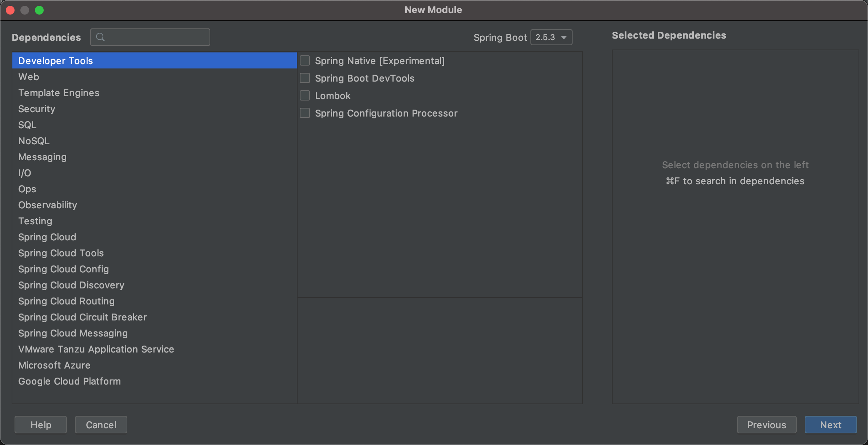Open Spring Cloud Config category

155,269
